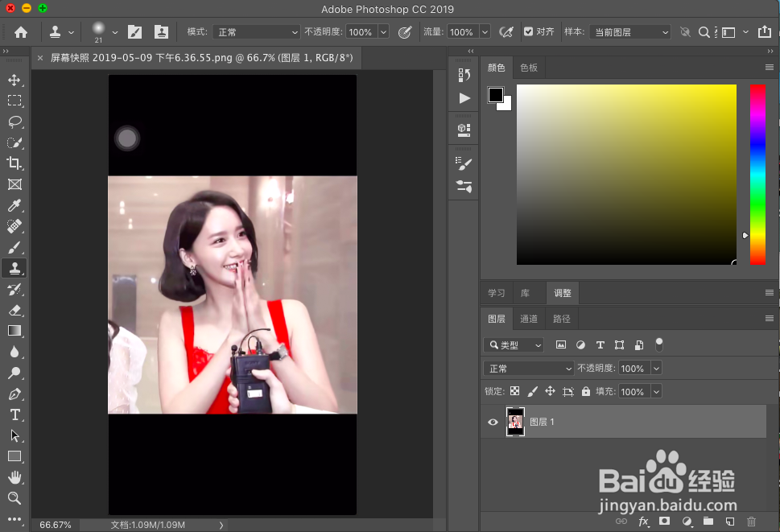Image resolution: width=780 pixels, height=532 pixels.
Task: Switch to the Learn (学习) tab
Action: coord(497,293)
